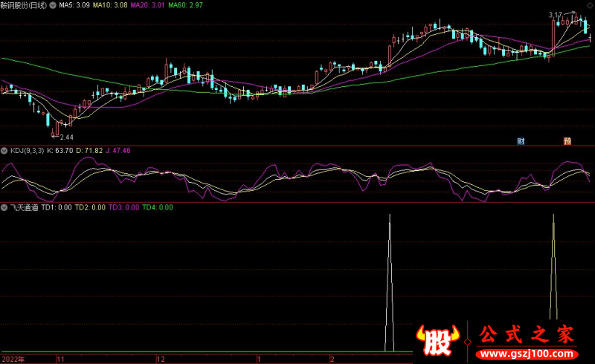
Task: Click the 飞天通道 indicator name
Action: coord(25,208)
